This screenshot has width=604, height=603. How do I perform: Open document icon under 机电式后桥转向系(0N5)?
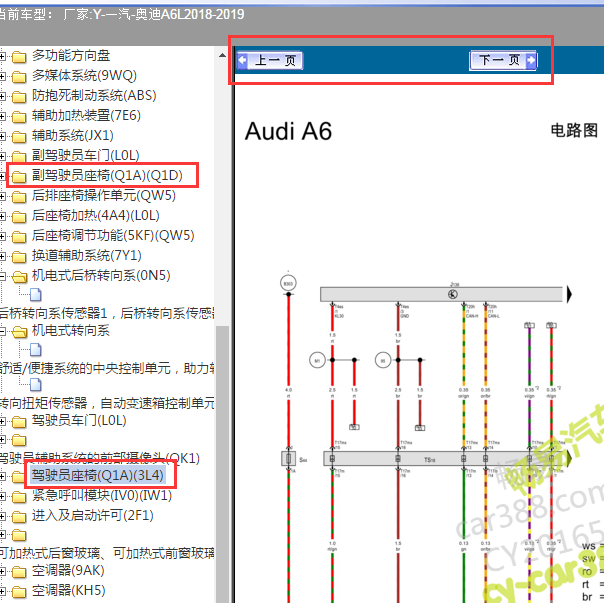pos(35,295)
